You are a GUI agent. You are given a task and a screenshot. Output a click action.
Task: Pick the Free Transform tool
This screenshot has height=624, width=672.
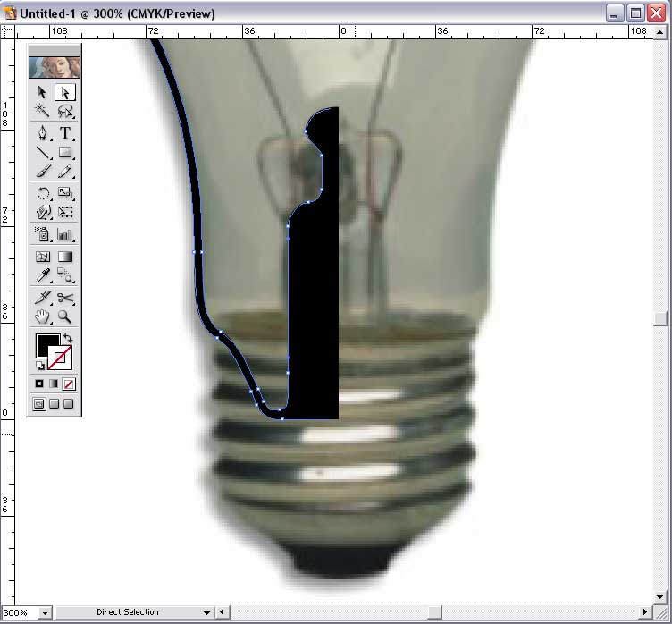(65, 212)
